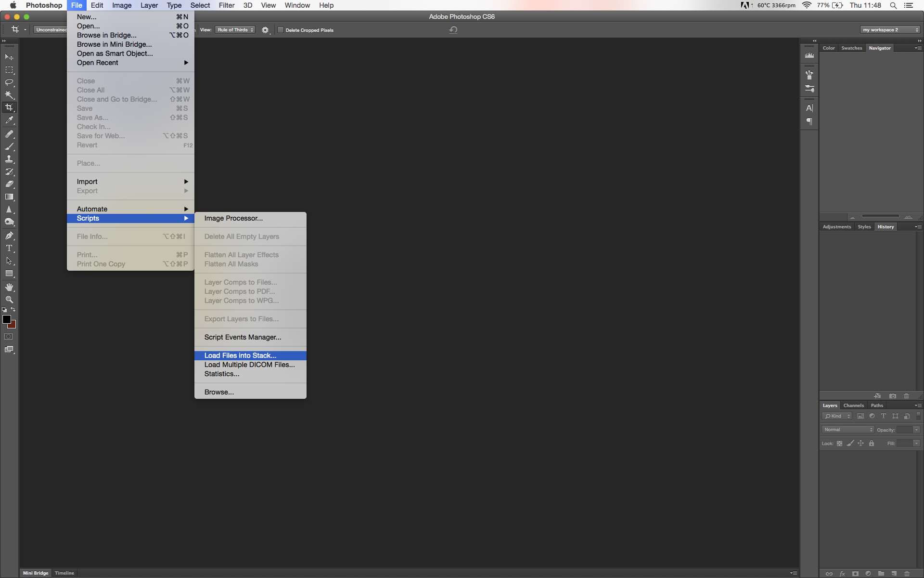This screenshot has height=578, width=924.
Task: Select the Sponge/Dodge tool
Action: [9, 222]
